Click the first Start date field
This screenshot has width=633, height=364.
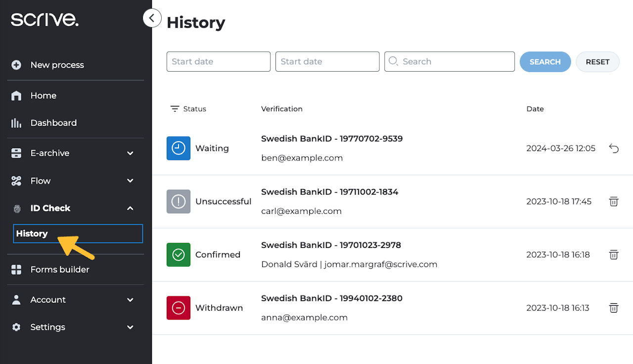pyautogui.click(x=218, y=62)
